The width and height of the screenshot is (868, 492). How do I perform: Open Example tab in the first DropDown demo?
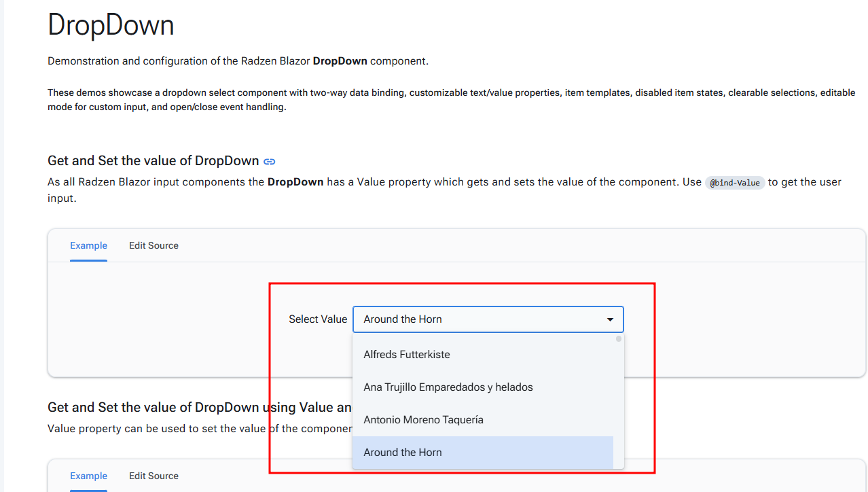(x=88, y=246)
